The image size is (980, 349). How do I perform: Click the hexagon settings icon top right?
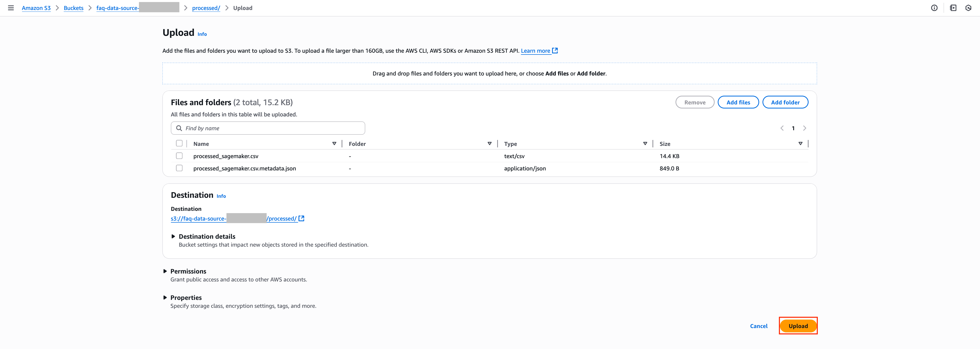click(x=968, y=8)
